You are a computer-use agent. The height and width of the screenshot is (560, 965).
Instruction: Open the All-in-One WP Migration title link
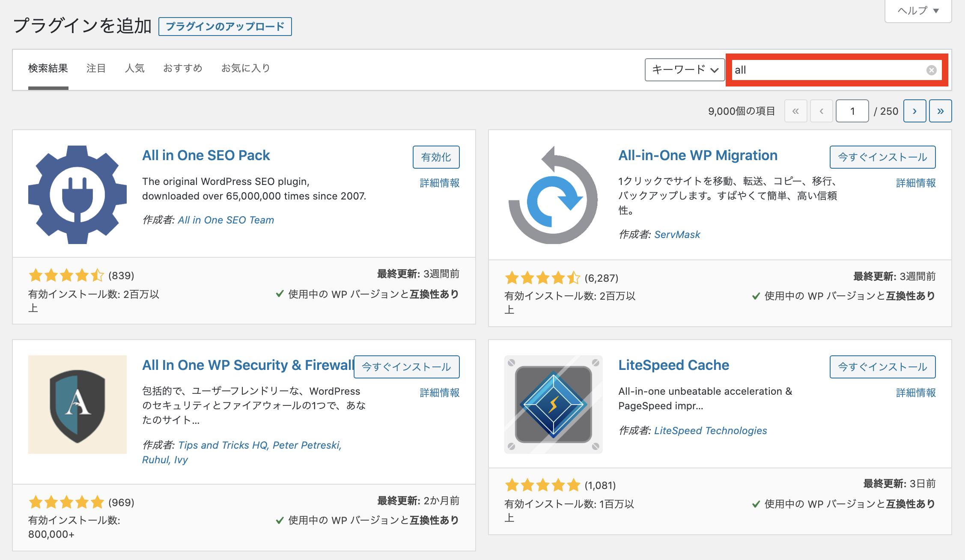pos(698,155)
